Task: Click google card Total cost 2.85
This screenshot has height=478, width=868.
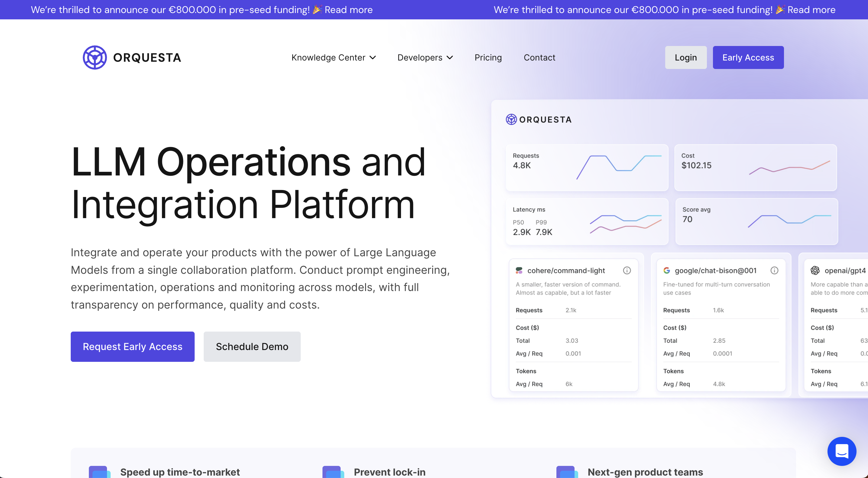Action: pyautogui.click(x=719, y=340)
